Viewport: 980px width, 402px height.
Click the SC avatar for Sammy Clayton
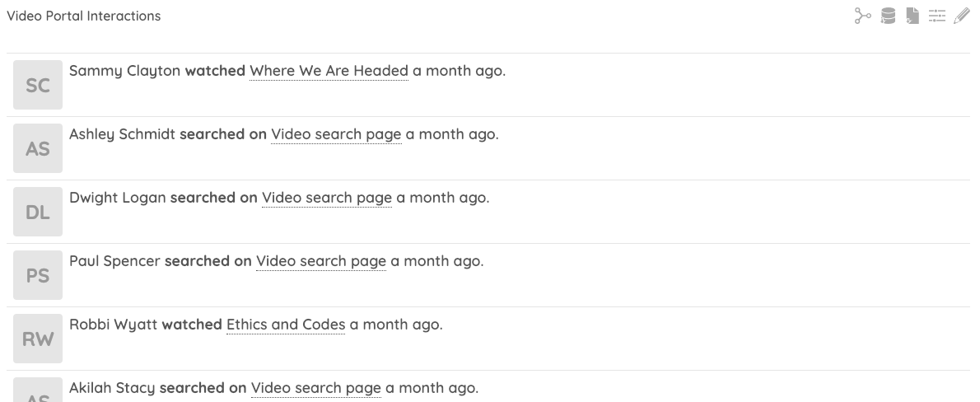(x=38, y=85)
